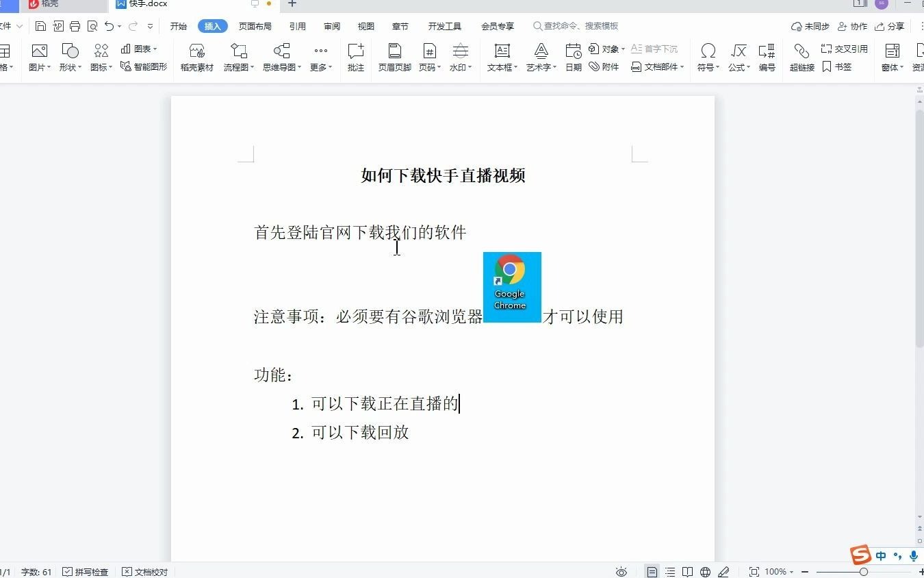The width and height of the screenshot is (924, 578).
Task: Open the undo history dropdown arrow
Action: point(119,26)
